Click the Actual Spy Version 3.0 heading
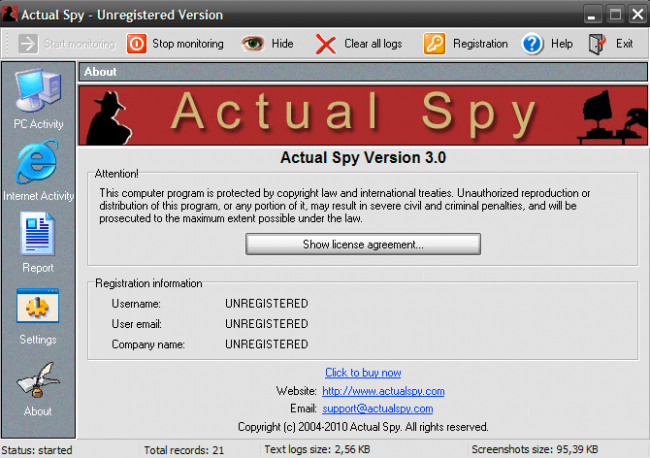The image size is (650, 458). tap(363, 158)
